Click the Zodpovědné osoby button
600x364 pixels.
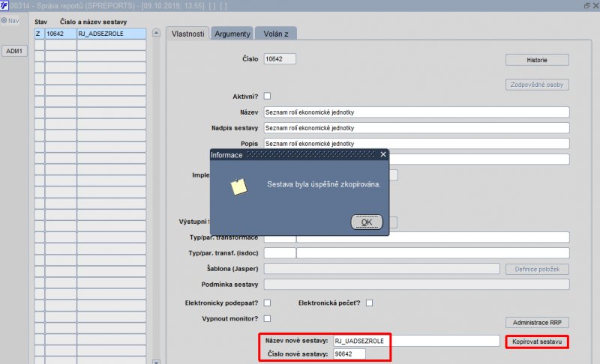pos(537,85)
